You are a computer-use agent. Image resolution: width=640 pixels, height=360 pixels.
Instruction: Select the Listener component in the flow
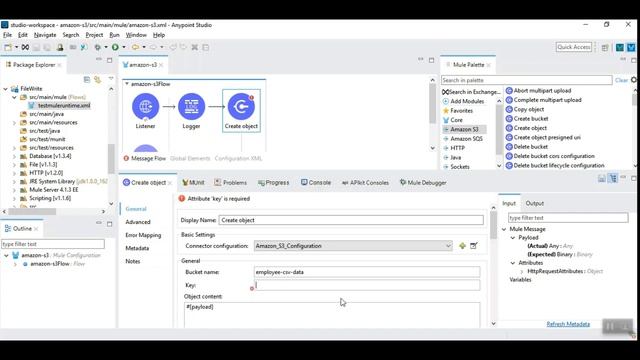146,107
